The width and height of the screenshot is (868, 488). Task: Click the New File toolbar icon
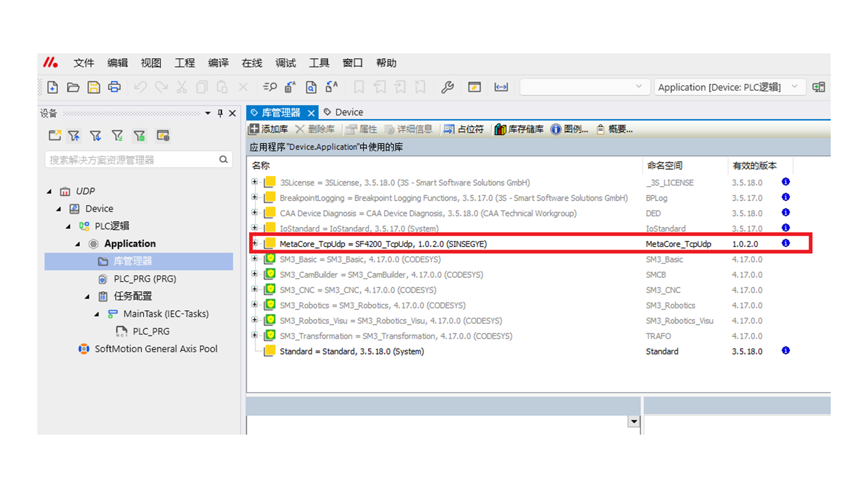point(52,87)
